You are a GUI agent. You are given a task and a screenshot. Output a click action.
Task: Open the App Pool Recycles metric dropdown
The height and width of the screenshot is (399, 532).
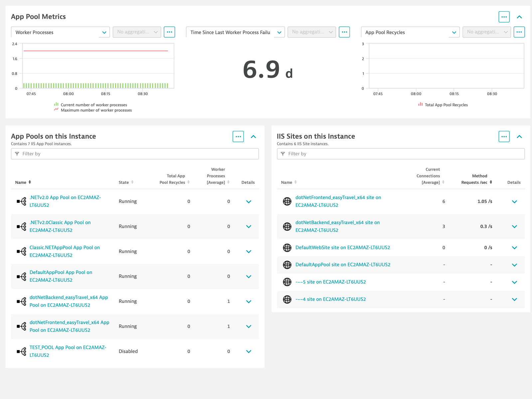click(410, 32)
